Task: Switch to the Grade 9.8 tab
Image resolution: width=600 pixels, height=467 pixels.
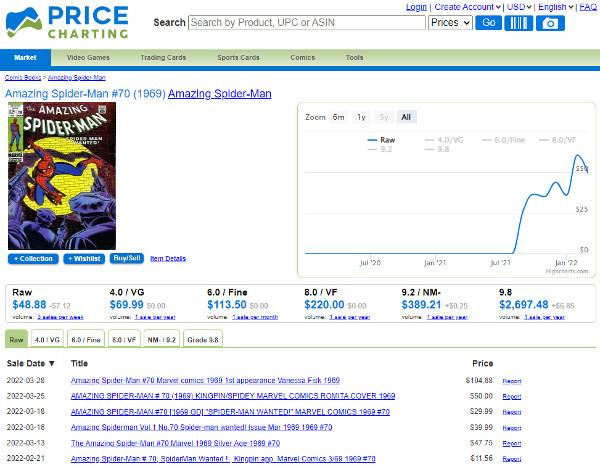Action: (203, 340)
